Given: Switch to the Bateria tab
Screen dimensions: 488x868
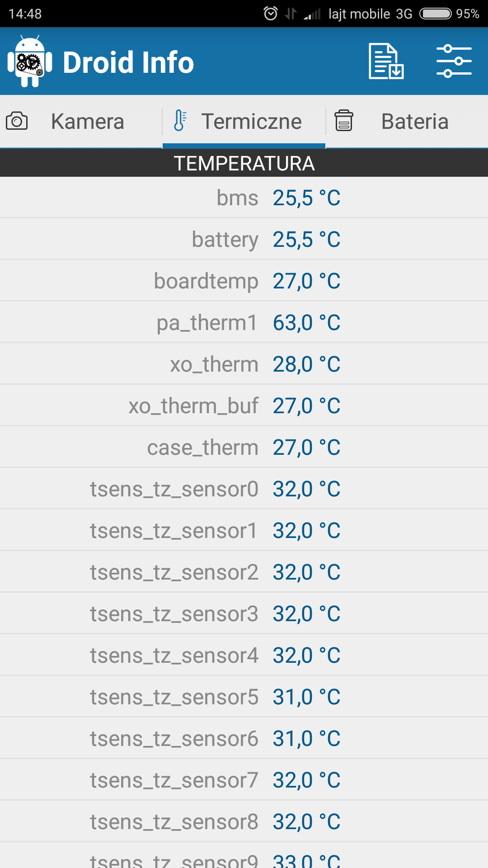Looking at the screenshot, I should 414,122.
